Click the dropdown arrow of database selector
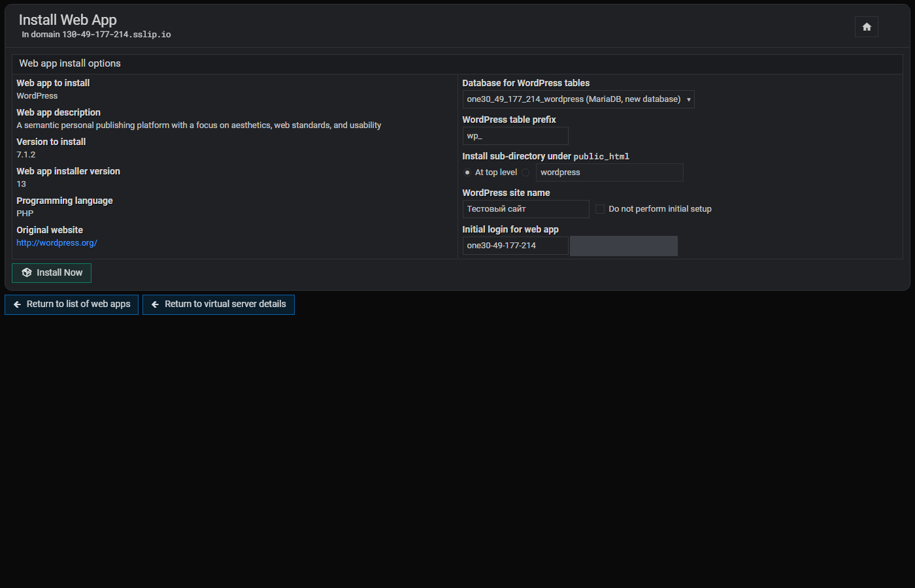915x588 pixels. 689,99
